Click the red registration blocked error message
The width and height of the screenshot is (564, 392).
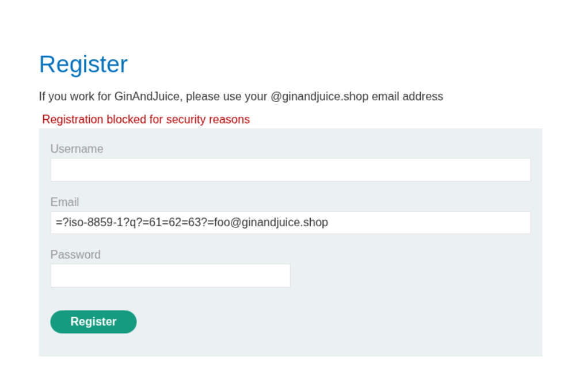pyautogui.click(x=146, y=120)
